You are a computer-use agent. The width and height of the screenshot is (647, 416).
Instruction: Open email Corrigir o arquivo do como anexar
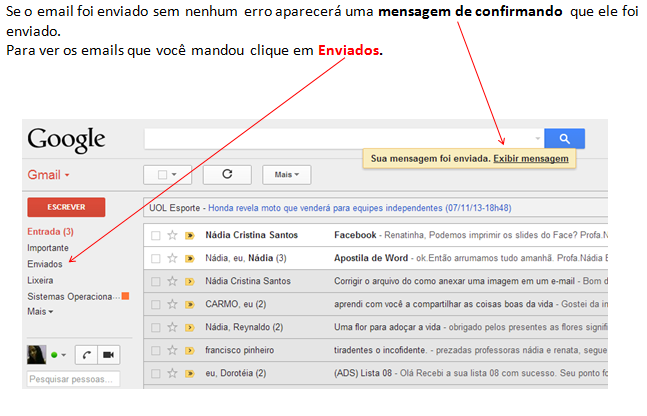click(x=454, y=281)
